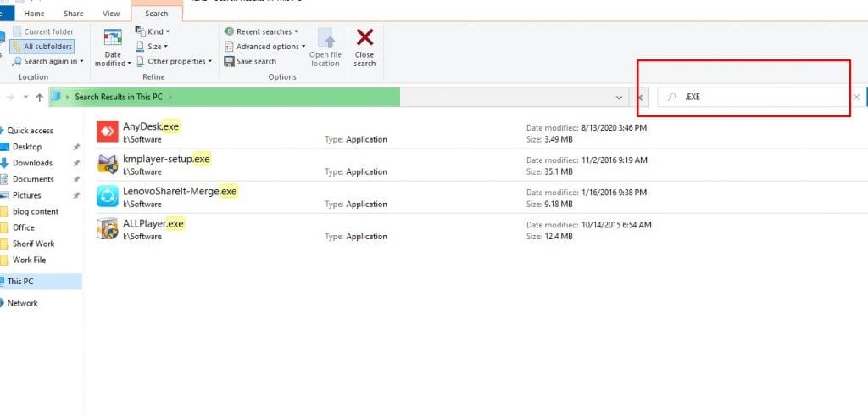The width and height of the screenshot is (868, 415).
Task: Switch to the Share ribbon tab
Action: click(x=74, y=14)
